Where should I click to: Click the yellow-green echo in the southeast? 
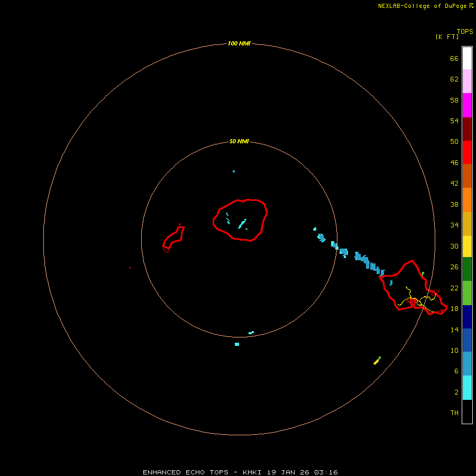pyautogui.click(x=377, y=361)
